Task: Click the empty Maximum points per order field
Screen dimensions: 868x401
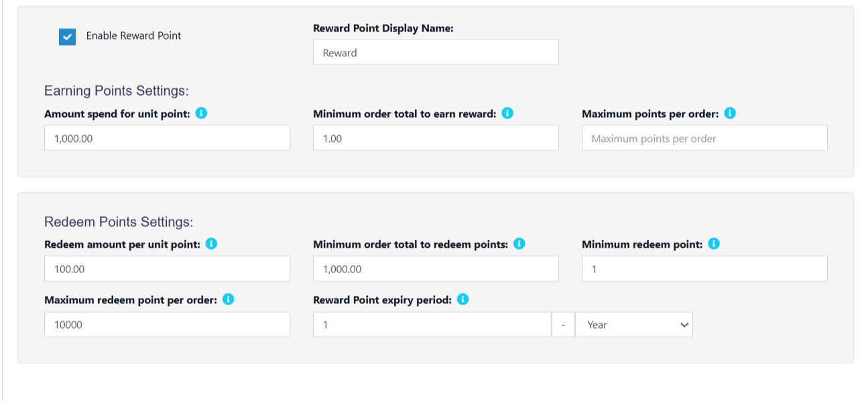Action: tap(704, 138)
